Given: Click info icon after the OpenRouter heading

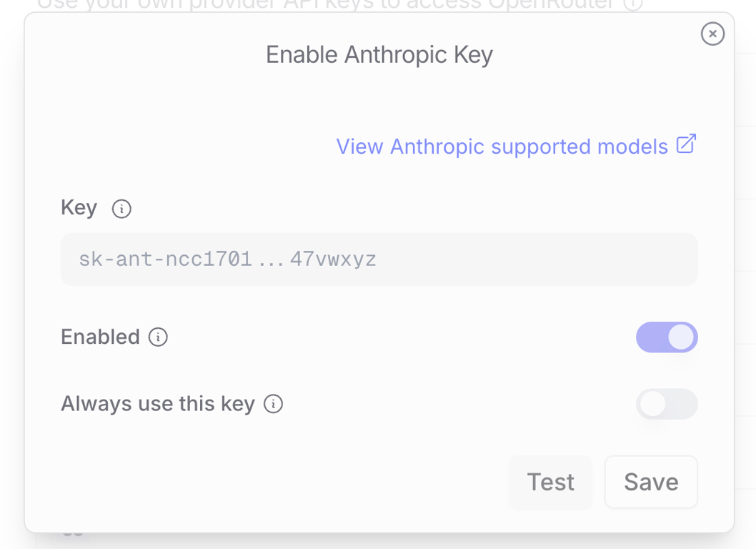Looking at the screenshot, I should click(632, 4).
